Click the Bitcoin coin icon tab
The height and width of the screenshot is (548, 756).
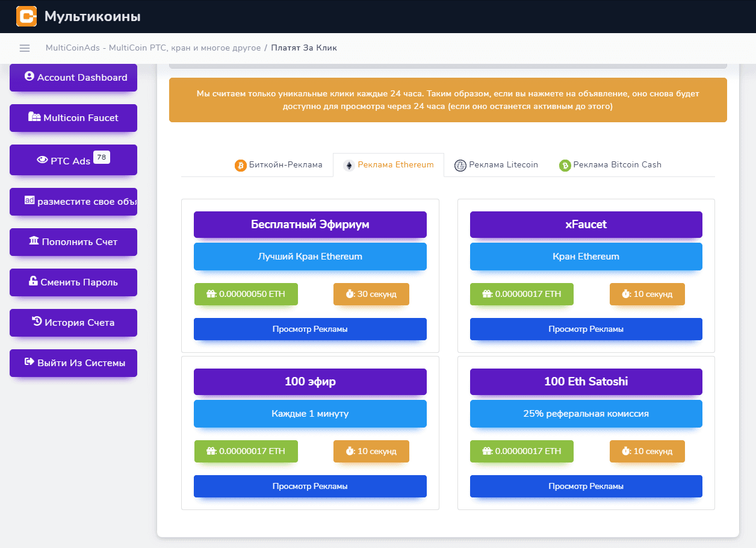pyautogui.click(x=241, y=166)
